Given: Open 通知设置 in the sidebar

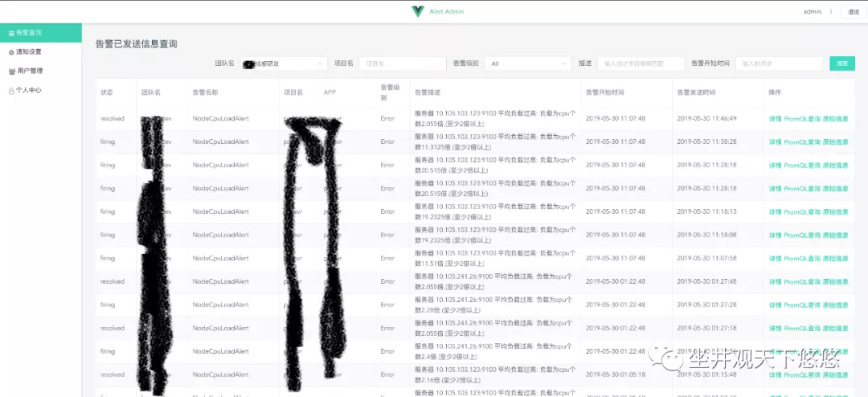Looking at the screenshot, I should [29, 52].
